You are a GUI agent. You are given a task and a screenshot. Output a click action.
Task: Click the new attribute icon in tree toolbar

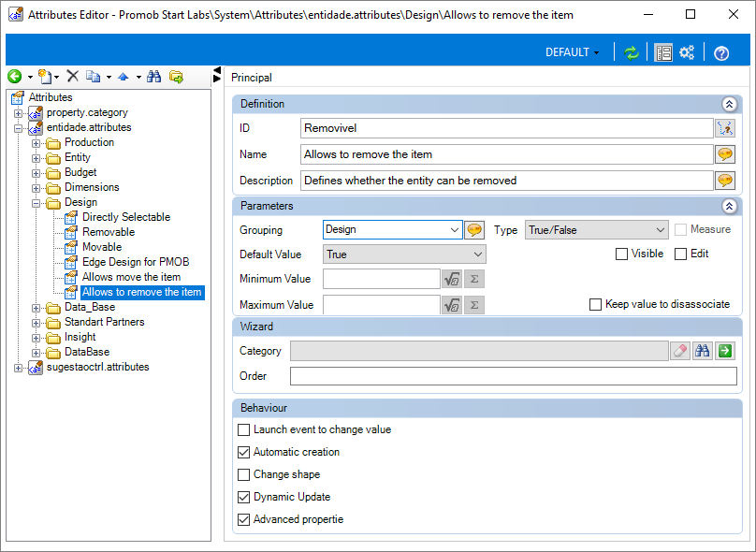(x=45, y=76)
